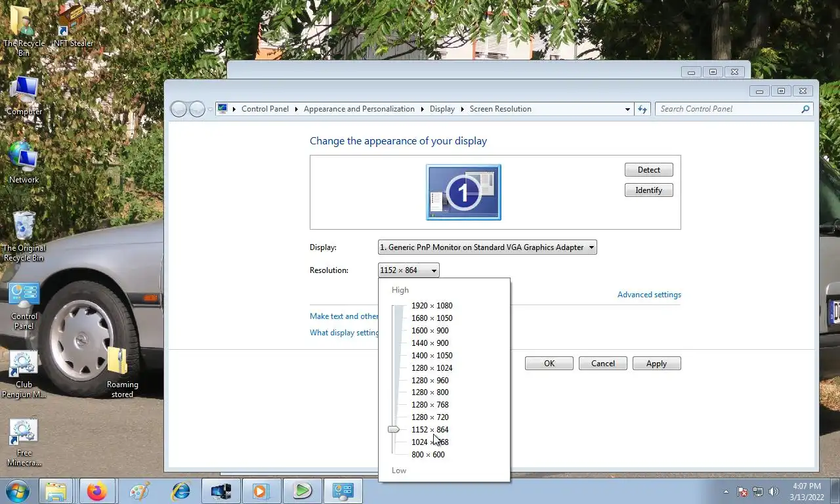Open The Original Recycle Bin icon
This screenshot has height=504, width=840.
click(x=24, y=236)
